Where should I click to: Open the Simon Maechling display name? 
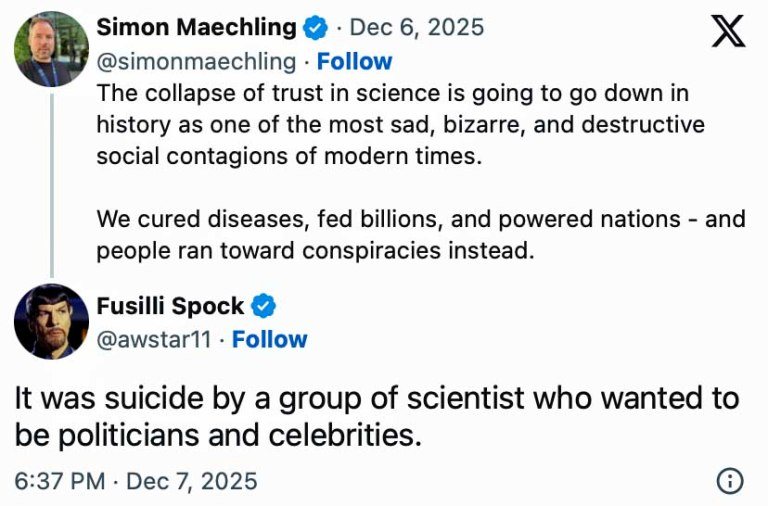pyautogui.click(x=197, y=28)
